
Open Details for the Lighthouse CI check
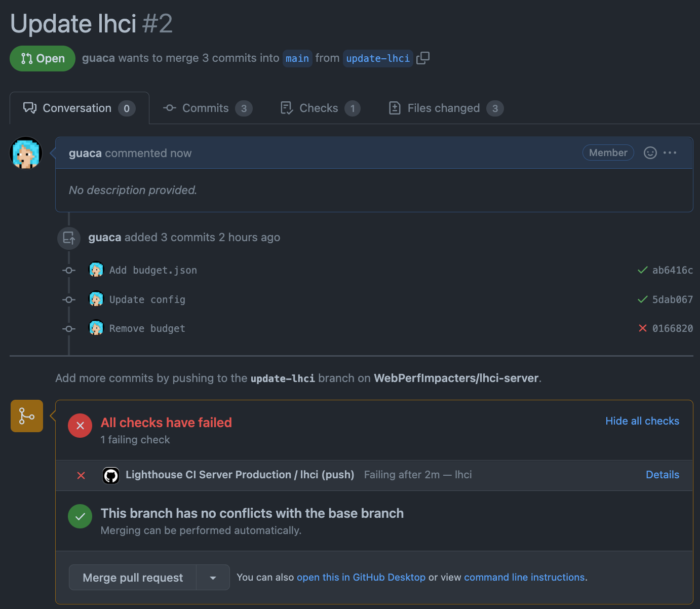pyautogui.click(x=662, y=475)
